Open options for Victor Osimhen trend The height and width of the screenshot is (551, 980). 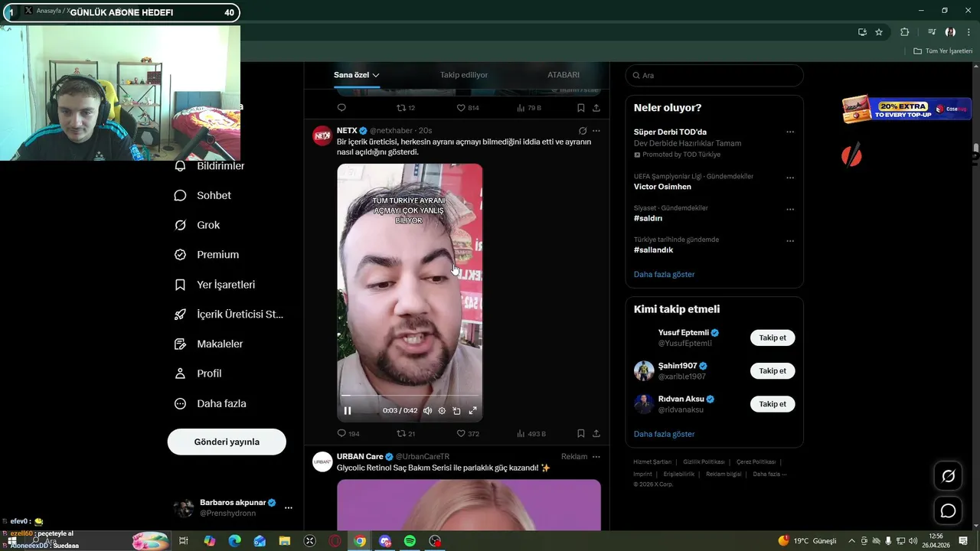point(790,177)
